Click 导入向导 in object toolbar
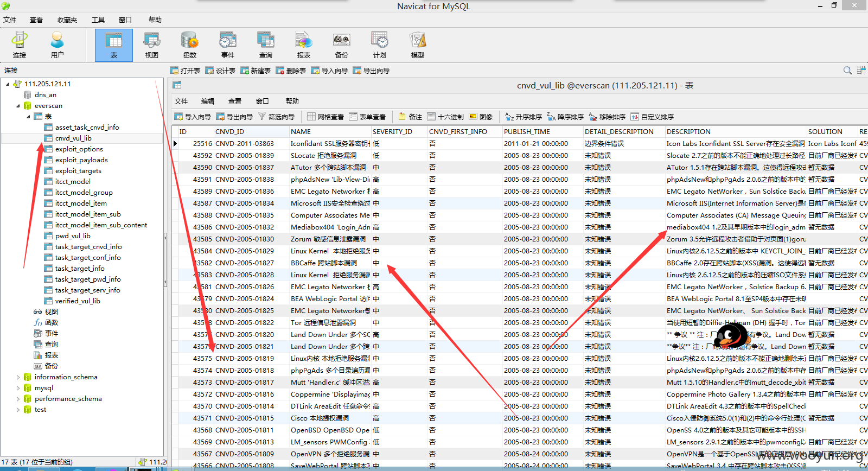This screenshot has width=868, height=471. (329, 71)
